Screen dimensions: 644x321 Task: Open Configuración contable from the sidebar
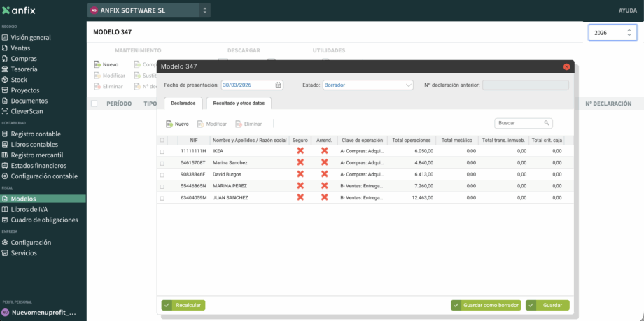pyautogui.click(x=44, y=176)
